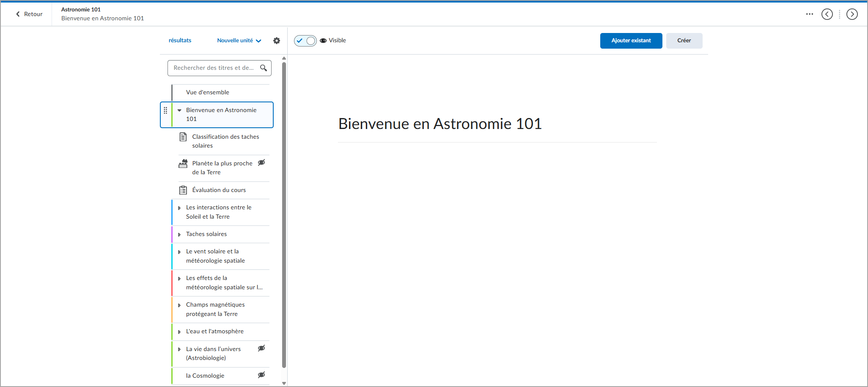The image size is (868, 387).
Task: Click the search magnifier icon
Action: pos(264,68)
